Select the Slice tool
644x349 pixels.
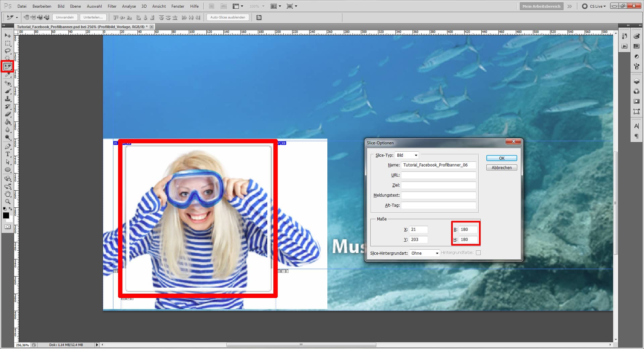[x=8, y=66]
